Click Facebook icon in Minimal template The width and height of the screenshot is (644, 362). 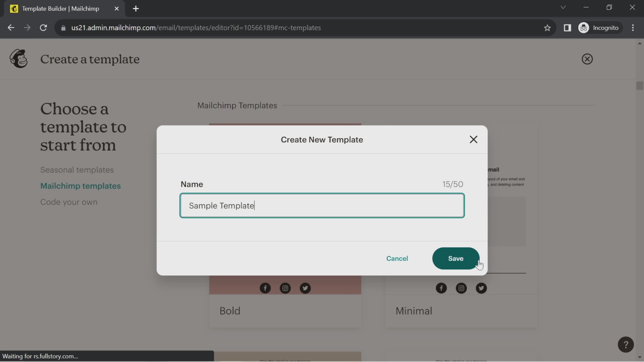coord(441,288)
